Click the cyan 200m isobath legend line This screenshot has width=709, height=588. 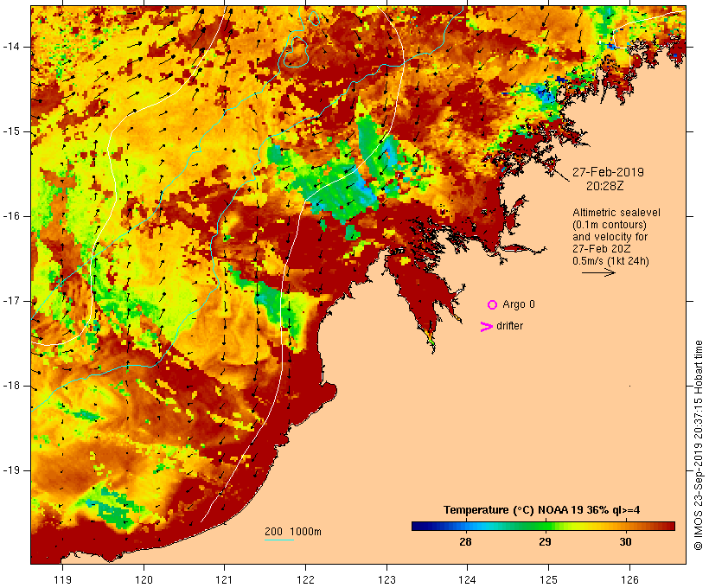(x=279, y=540)
